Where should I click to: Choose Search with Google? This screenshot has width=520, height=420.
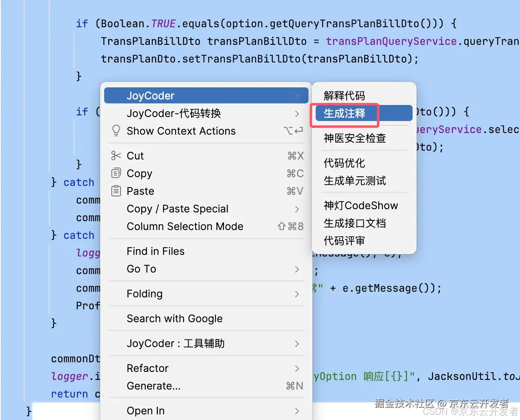[x=206, y=319]
